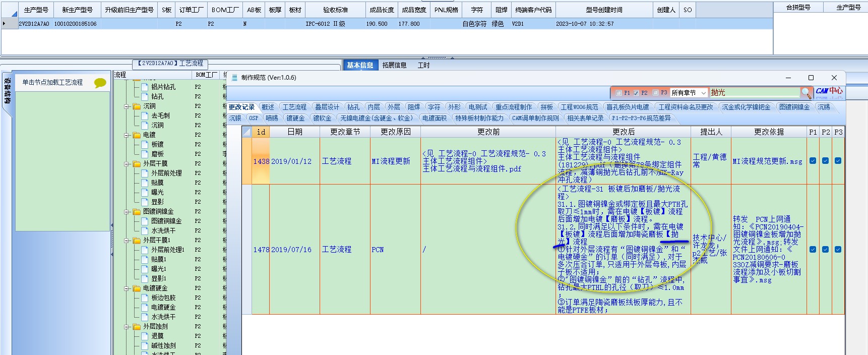Click document icon beside 退膜
Image resolution: width=868 pixels, height=355 pixels.
[x=145, y=336]
